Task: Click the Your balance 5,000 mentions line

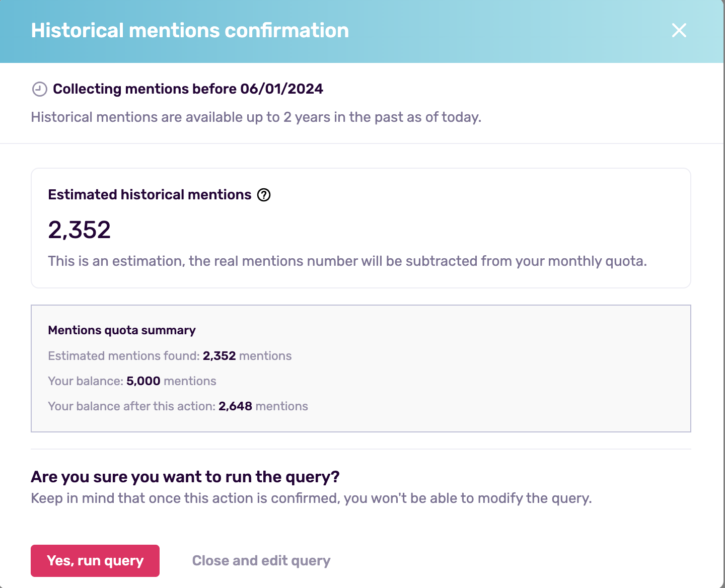Action: pos(132,381)
